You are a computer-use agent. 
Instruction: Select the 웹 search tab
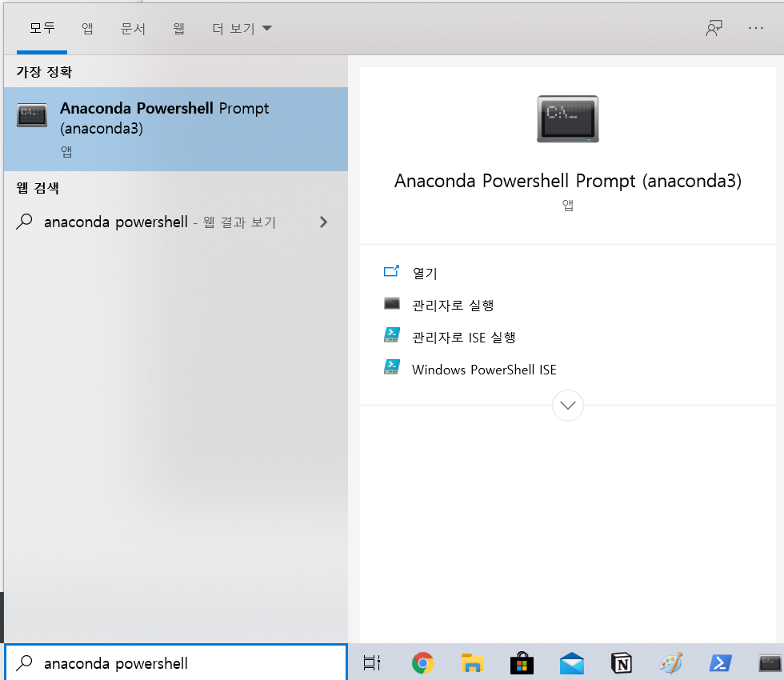click(178, 29)
